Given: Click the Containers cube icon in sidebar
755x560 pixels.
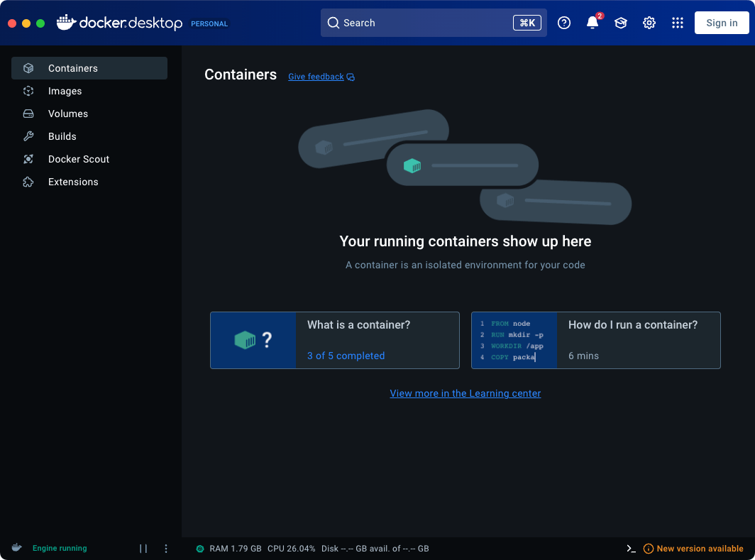Looking at the screenshot, I should 28,68.
